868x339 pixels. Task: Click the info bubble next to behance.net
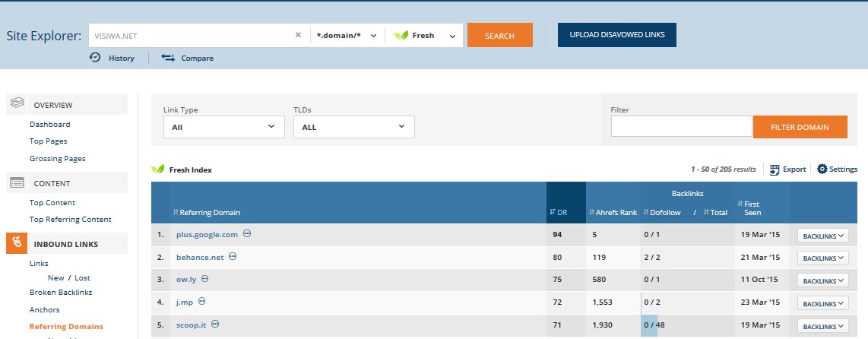233,257
